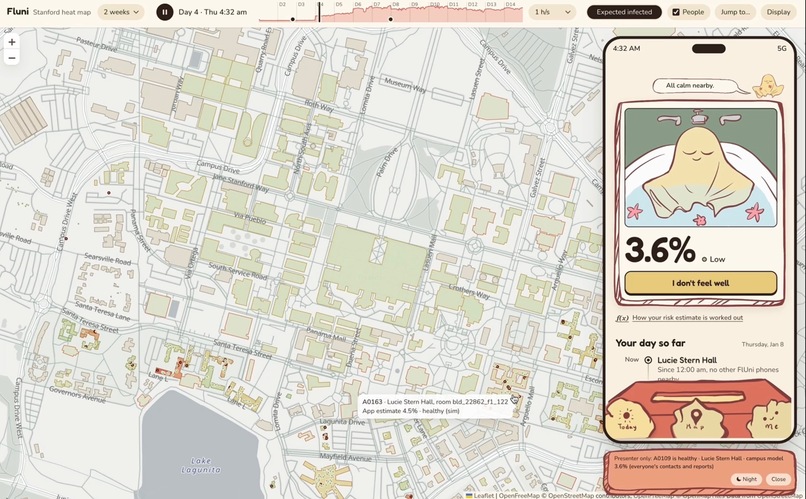The width and height of the screenshot is (806, 499).
Task: Click the black dot on timeline near D2
Action: click(292, 20)
